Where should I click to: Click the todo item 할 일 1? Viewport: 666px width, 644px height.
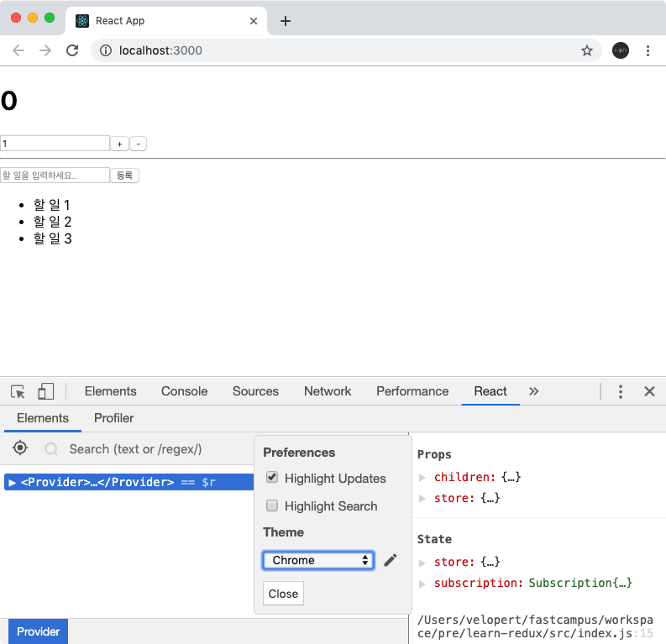click(x=51, y=205)
